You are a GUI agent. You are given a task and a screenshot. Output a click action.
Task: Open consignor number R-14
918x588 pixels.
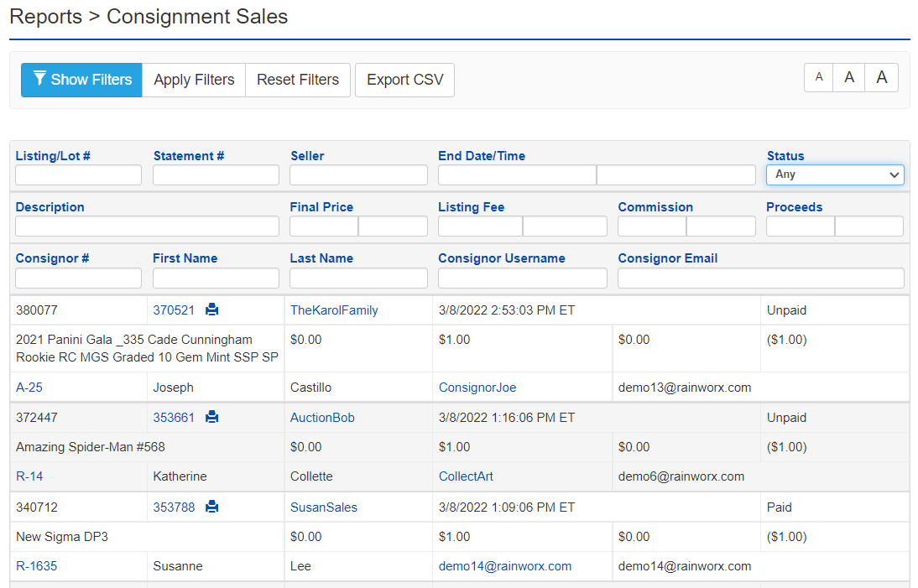click(29, 476)
